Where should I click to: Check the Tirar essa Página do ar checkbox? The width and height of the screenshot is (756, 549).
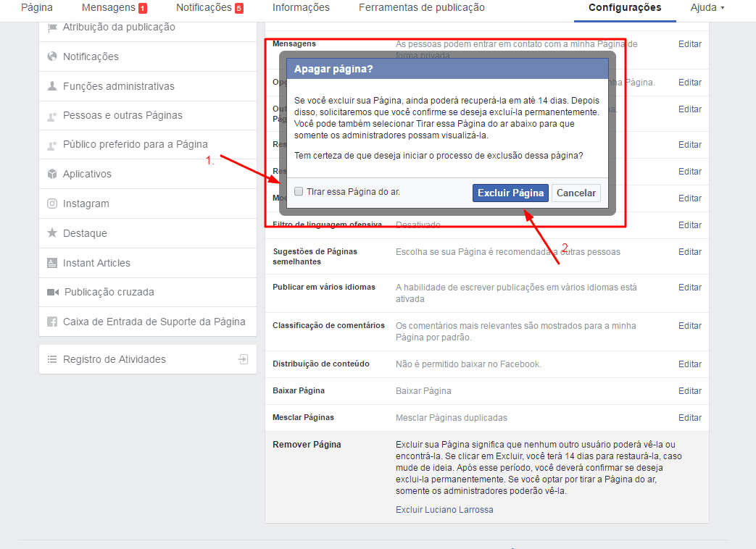coord(299,192)
